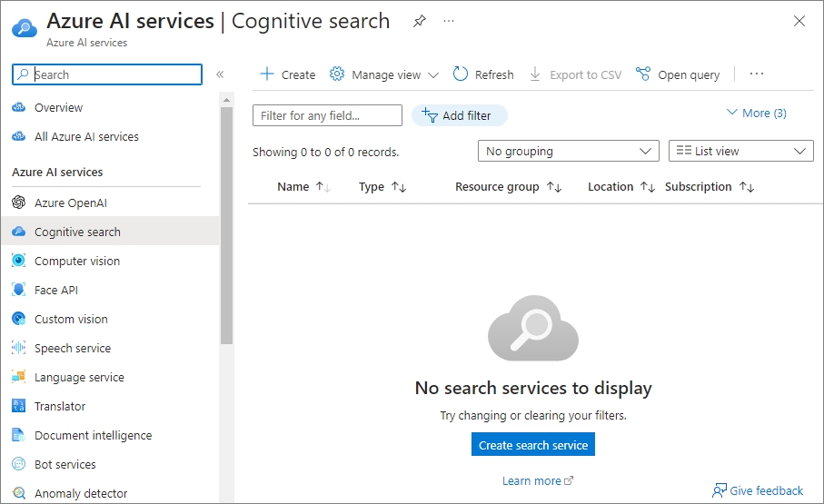The image size is (824, 504).
Task: Click the Cognitive search sidebar icon
Action: 19,232
